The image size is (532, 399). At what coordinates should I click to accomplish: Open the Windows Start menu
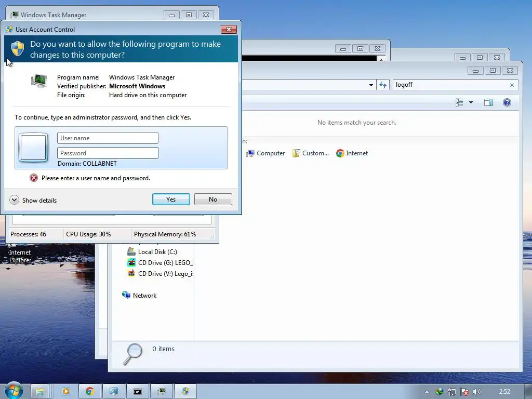coord(13,391)
